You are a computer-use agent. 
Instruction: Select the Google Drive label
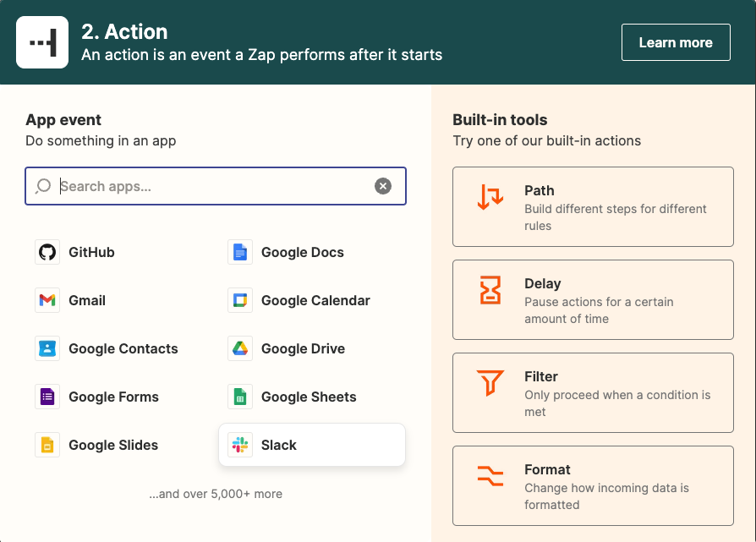click(304, 348)
